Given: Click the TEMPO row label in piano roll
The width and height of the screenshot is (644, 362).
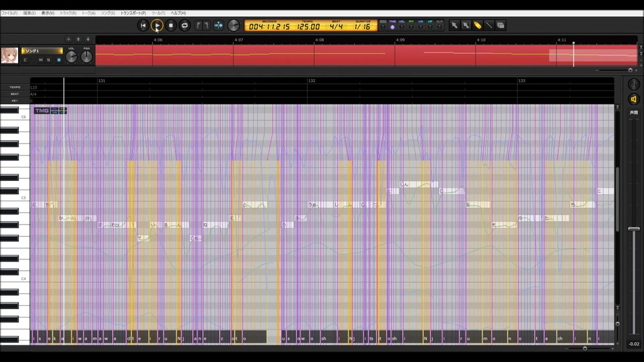Looking at the screenshot, I should point(15,87).
